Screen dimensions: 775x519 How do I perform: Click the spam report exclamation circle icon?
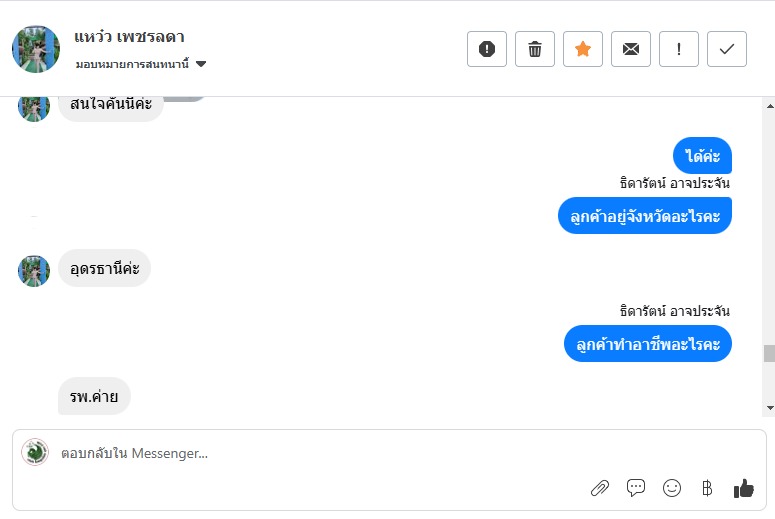[487, 49]
